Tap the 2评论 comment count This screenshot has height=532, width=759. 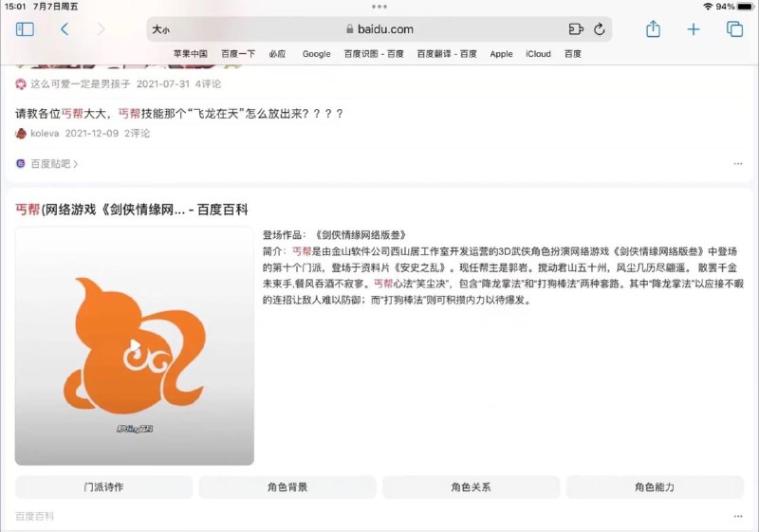[137, 134]
